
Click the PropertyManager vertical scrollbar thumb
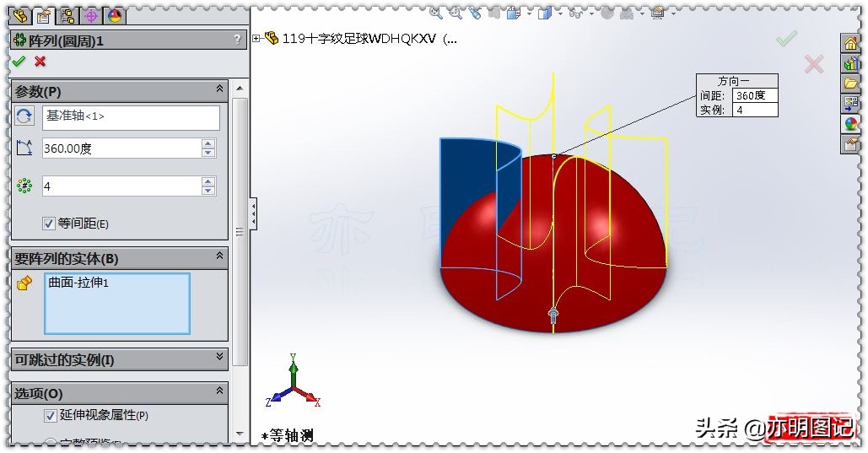pos(240,232)
